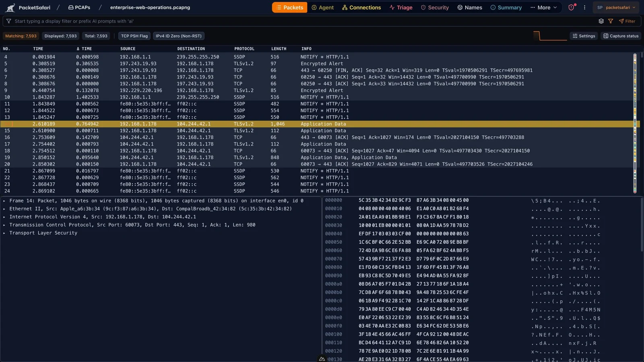Expand the Frame 14 tree node
This screenshot has height=362, width=644.
4,201
